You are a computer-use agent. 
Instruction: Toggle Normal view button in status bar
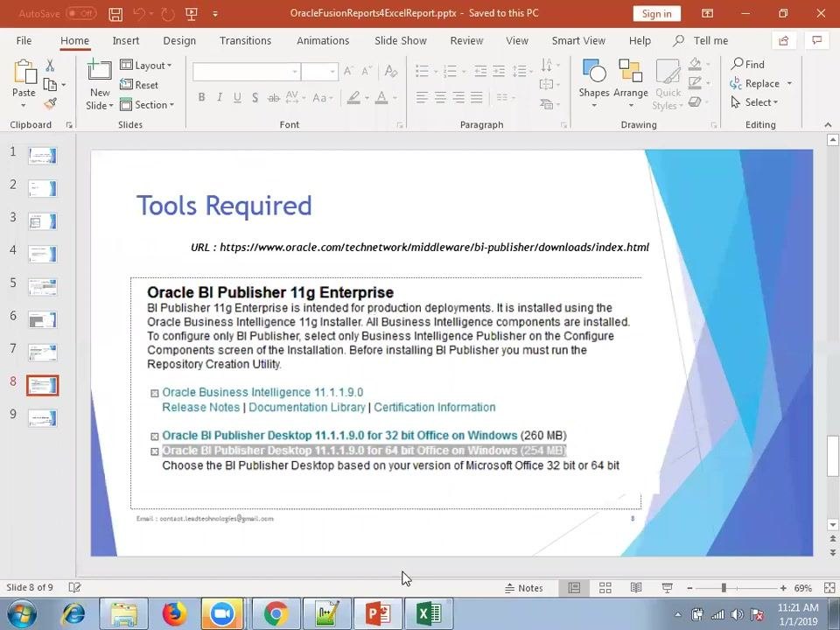click(x=574, y=588)
